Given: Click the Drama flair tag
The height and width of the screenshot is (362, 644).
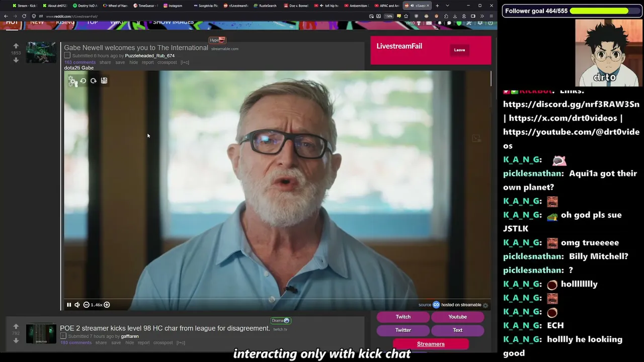Looking at the screenshot, I should pyautogui.click(x=281, y=321).
